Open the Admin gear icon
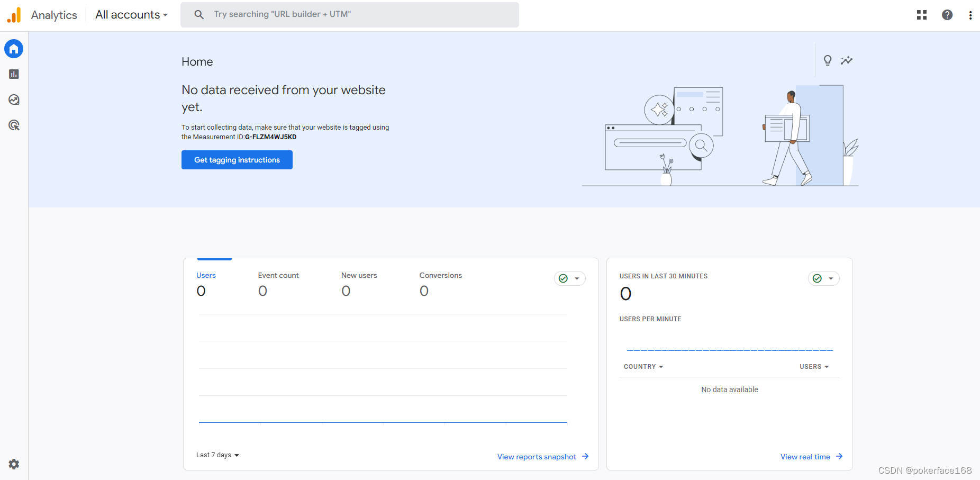The width and height of the screenshot is (980, 480). 14,464
